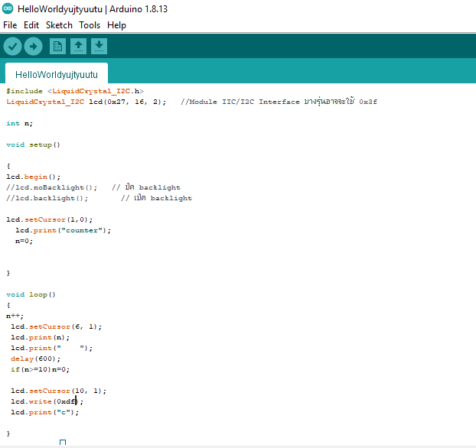Image resolution: width=476 pixels, height=448 pixels.
Task: Click the Arduino logo in title bar
Action: (x=8, y=8)
